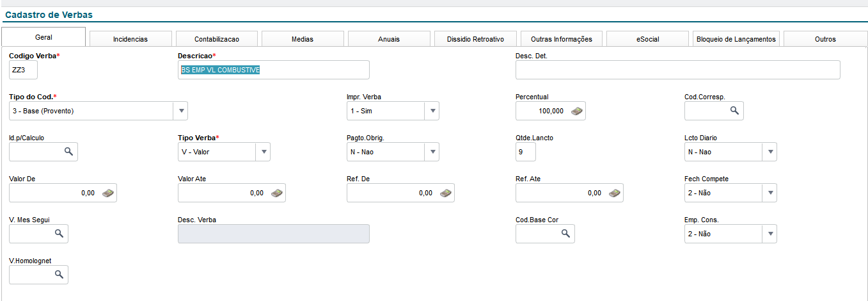Image resolution: width=868 pixels, height=301 pixels.
Task: Open Fech Compete dropdown
Action: coord(770,193)
